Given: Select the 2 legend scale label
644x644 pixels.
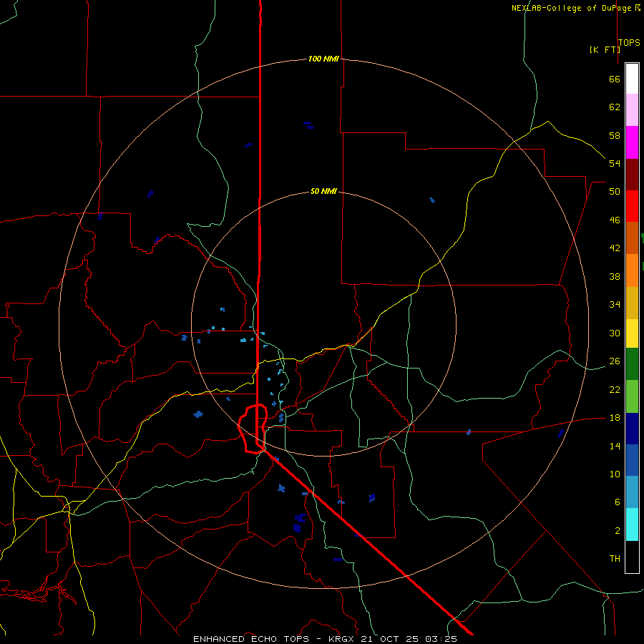Looking at the screenshot, I should [618, 531].
